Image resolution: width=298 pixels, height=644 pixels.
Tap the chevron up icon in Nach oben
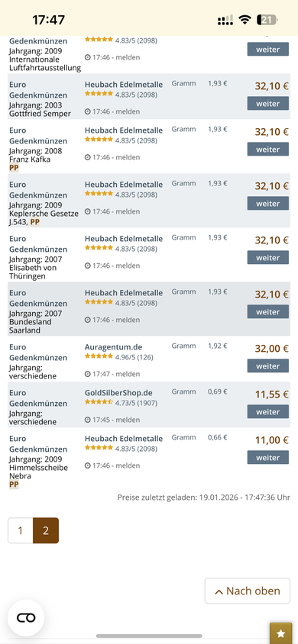219,592
